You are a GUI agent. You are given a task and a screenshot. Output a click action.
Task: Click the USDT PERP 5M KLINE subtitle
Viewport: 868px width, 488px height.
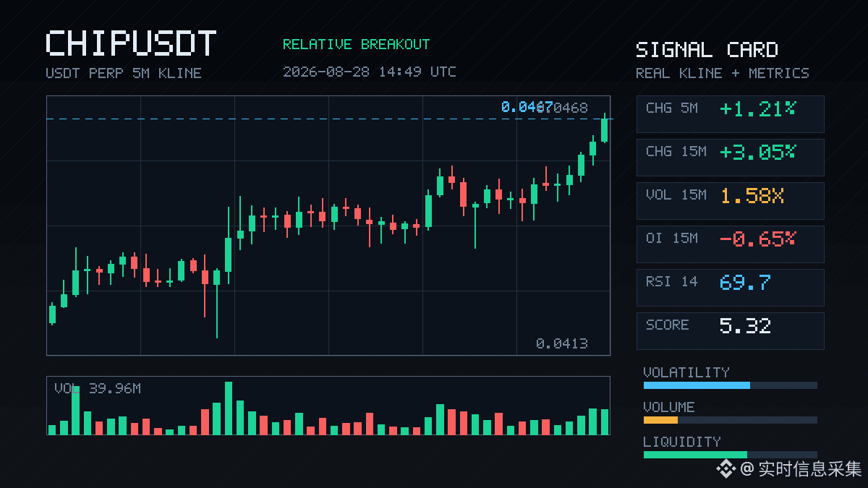[x=124, y=73]
